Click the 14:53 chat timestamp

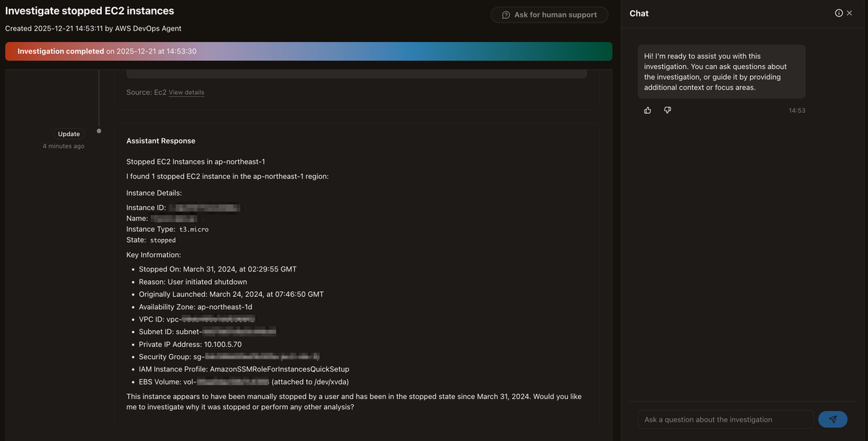(x=797, y=111)
